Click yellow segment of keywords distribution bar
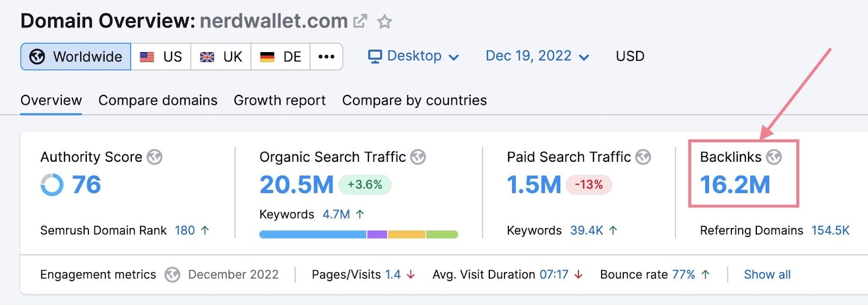The height and width of the screenshot is (305, 868). 406,234
